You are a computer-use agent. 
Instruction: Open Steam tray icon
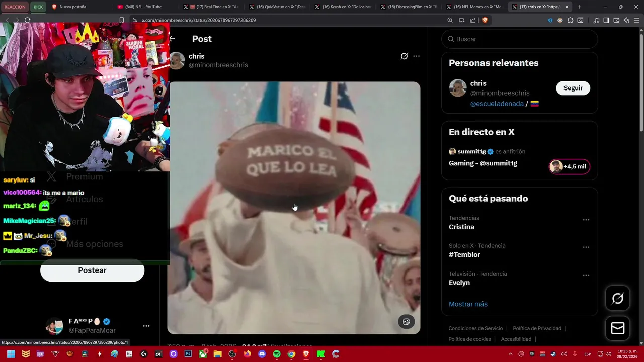(554, 354)
